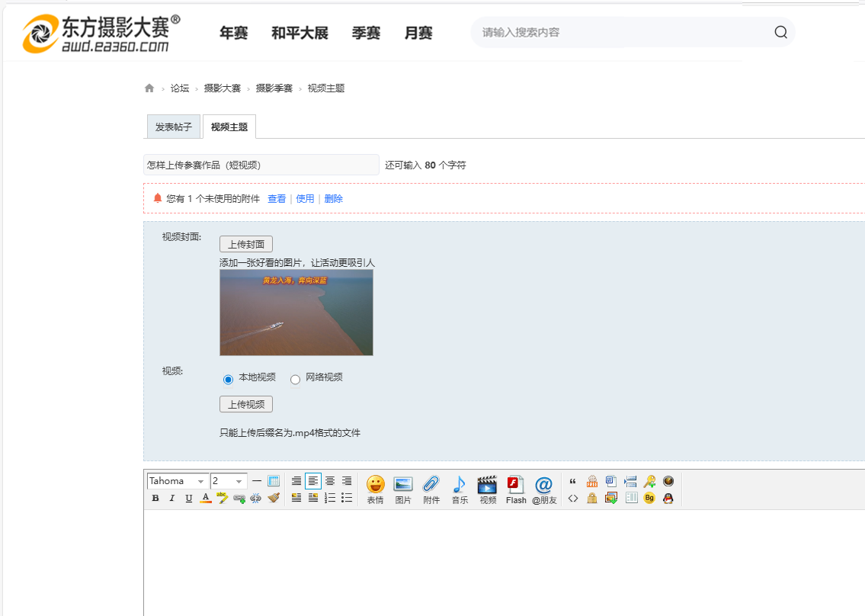This screenshot has height=616, width=865.
Task: Toggle underline text formatting
Action: 189,499
